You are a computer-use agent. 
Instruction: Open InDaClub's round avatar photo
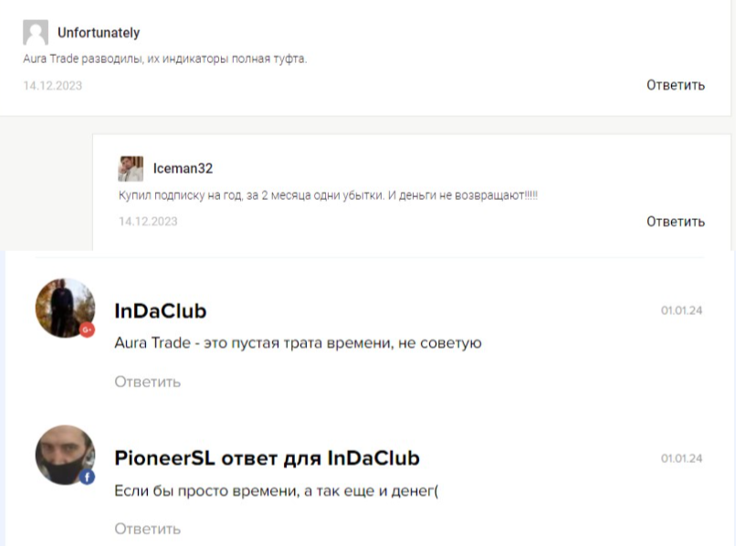click(64, 308)
